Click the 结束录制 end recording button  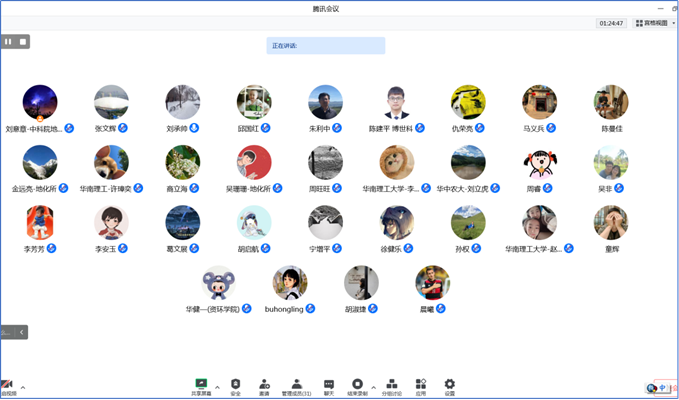coord(357,385)
